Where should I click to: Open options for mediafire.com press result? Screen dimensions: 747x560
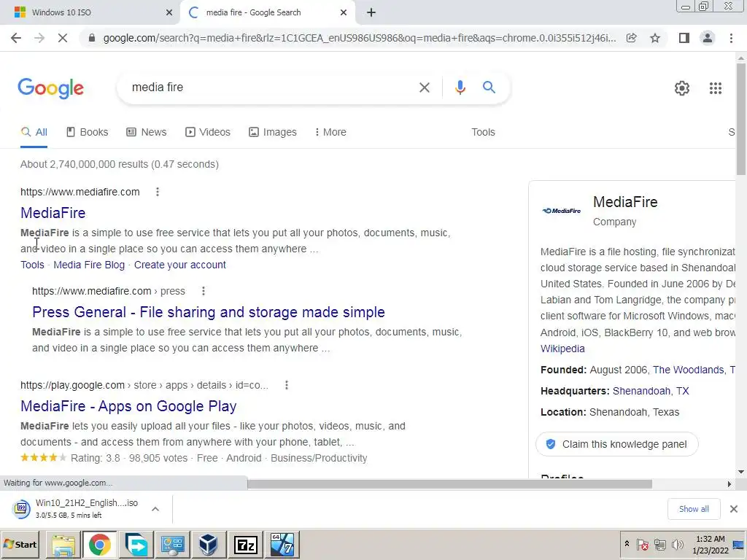point(204,291)
